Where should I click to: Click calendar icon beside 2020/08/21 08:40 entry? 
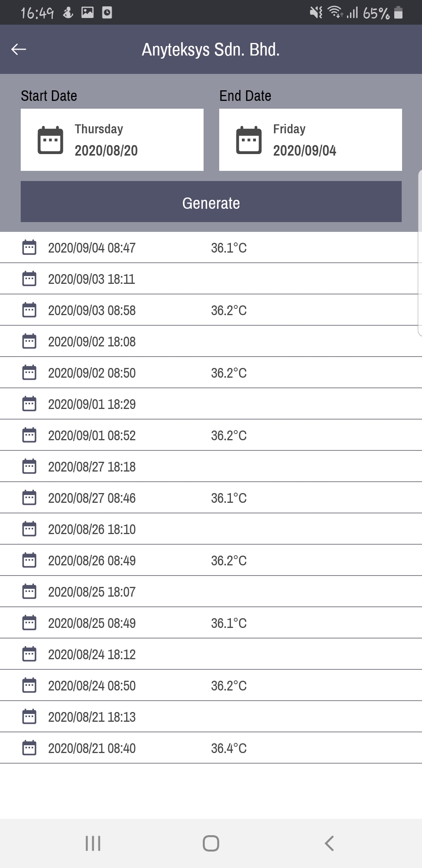(x=29, y=748)
